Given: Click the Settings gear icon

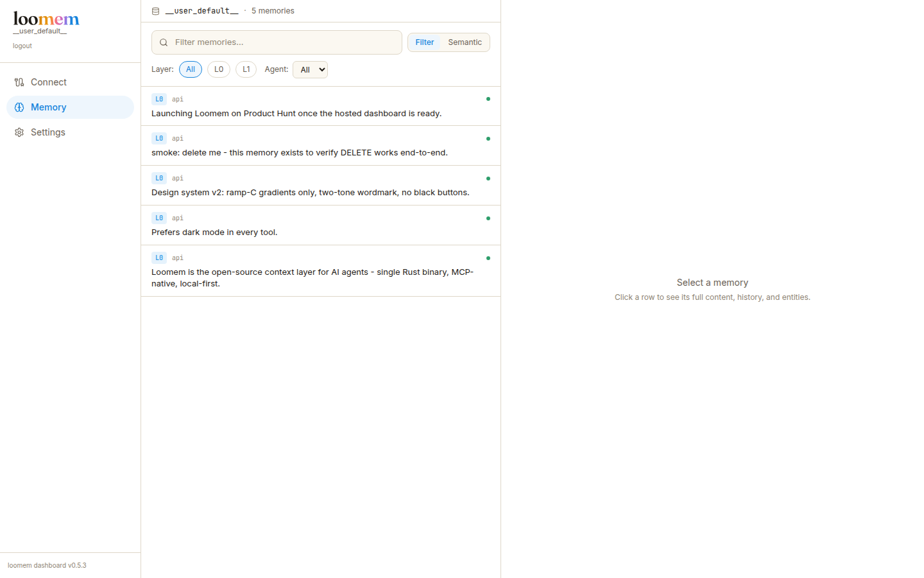Looking at the screenshot, I should tap(19, 132).
